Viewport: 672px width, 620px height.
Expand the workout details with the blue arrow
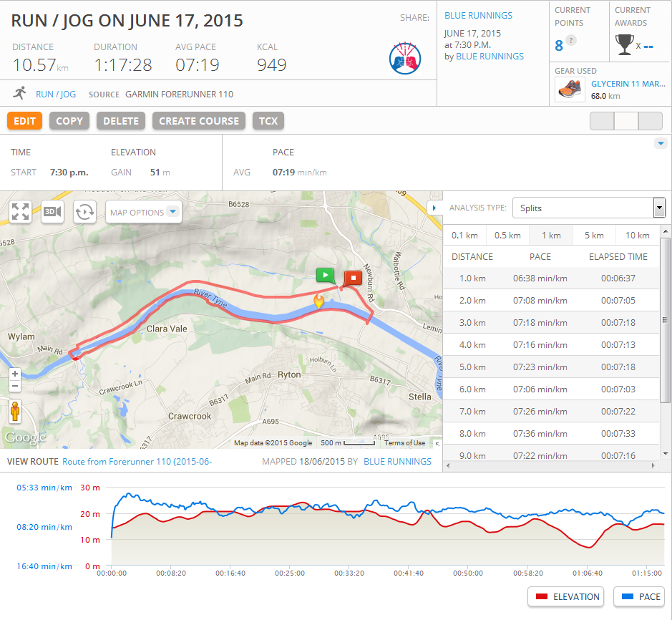coord(661,144)
